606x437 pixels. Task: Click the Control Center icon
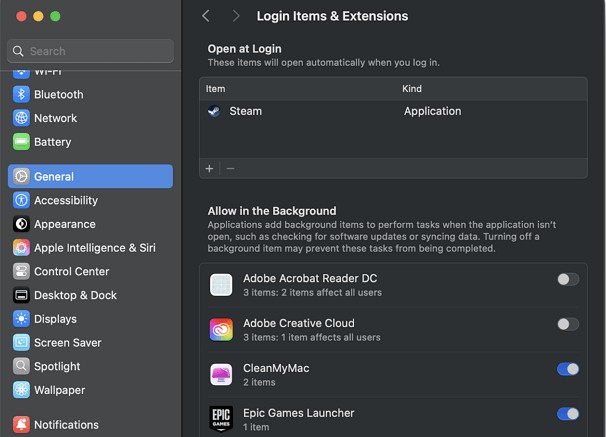point(21,271)
